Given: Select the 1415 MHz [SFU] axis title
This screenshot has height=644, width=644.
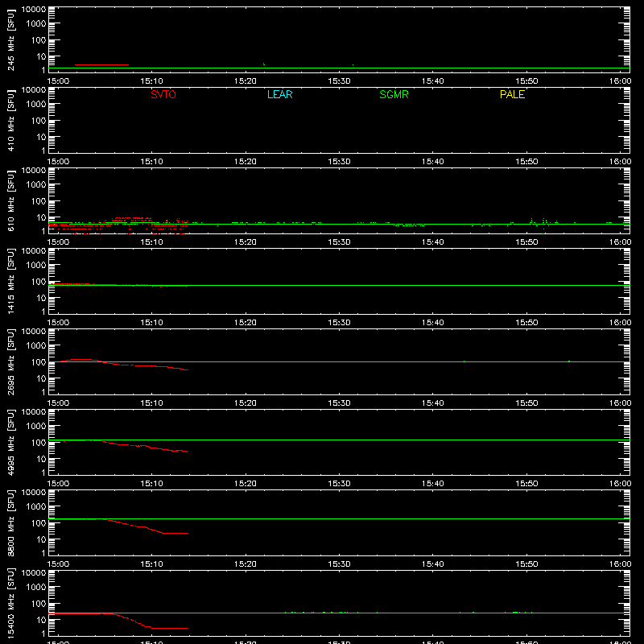Looking at the screenshot, I should [10, 281].
